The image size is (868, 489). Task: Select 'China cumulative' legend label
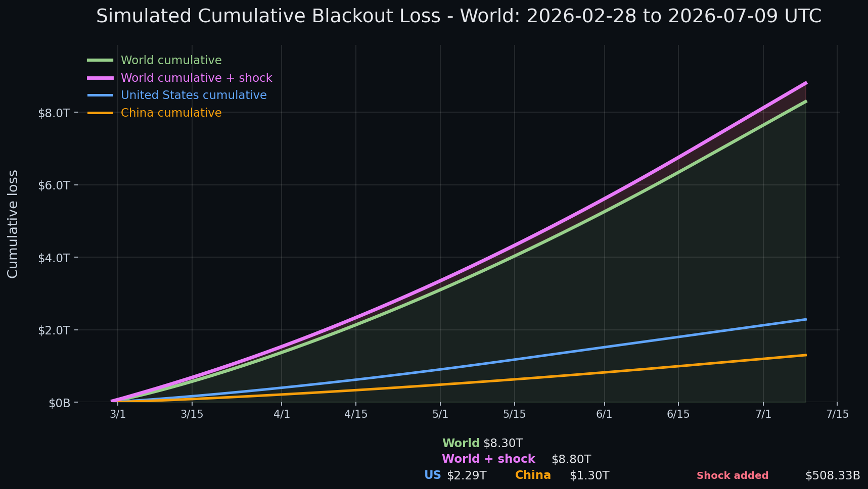[x=171, y=113]
